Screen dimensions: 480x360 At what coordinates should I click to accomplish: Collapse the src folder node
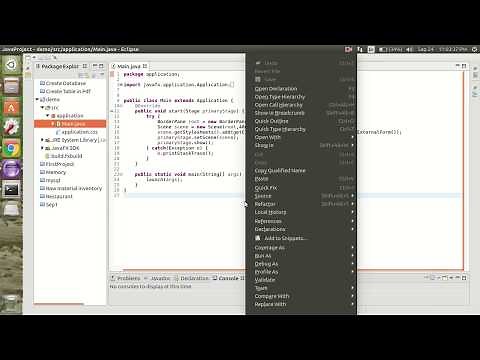pyautogui.click(x=42, y=107)
